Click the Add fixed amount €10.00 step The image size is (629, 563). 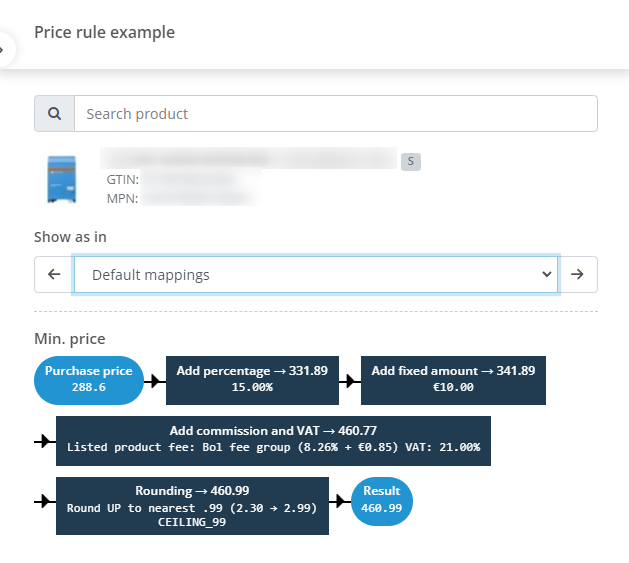click(453, 379)
